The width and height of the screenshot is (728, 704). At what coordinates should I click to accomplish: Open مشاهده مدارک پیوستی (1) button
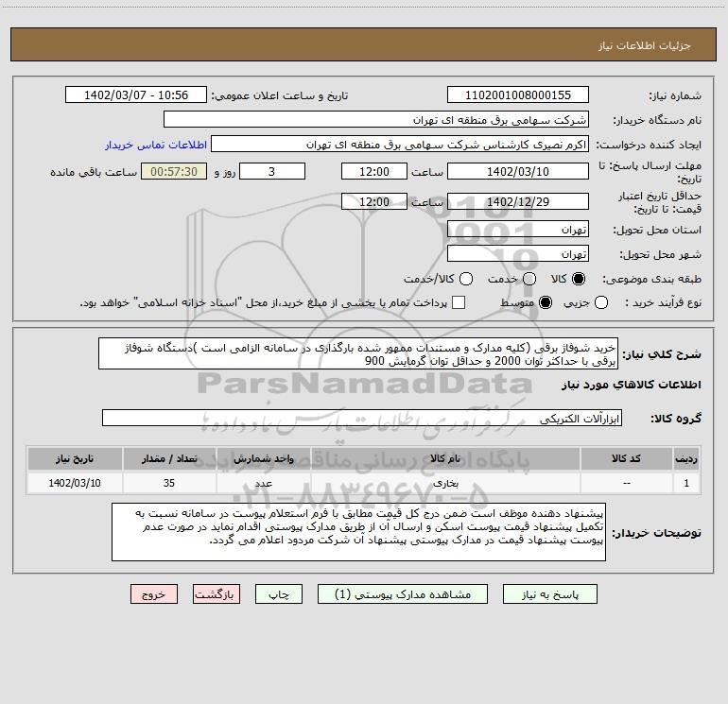403,594
